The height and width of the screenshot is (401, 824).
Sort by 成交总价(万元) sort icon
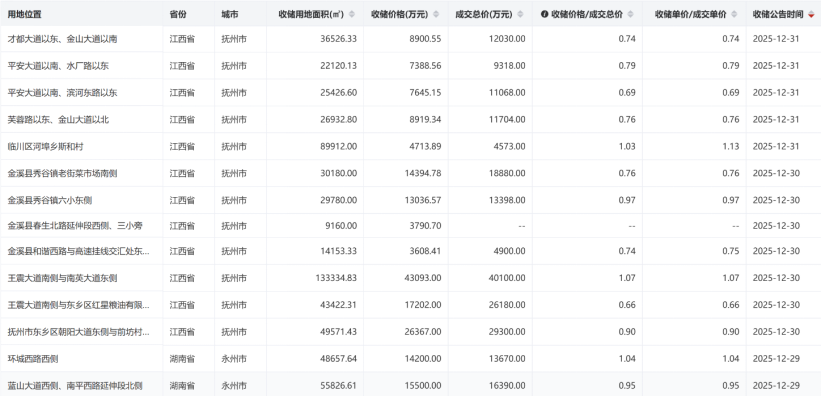520,15
